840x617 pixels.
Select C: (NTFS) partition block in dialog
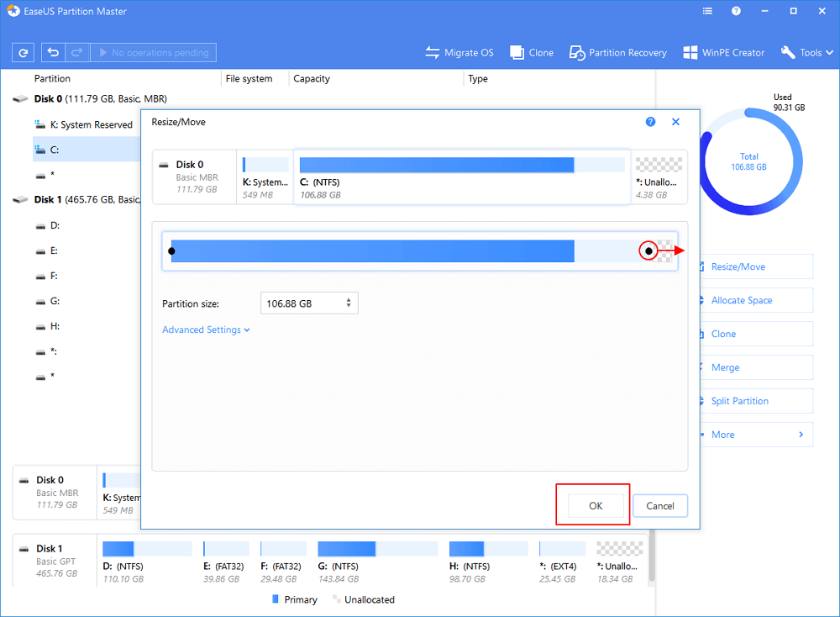[462, 177]
